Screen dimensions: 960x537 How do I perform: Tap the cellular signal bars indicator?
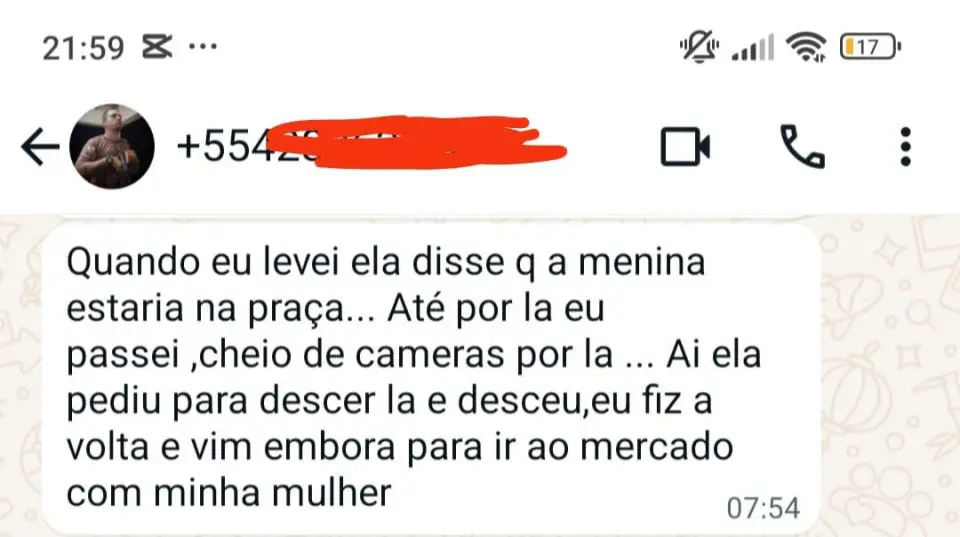point(752,47)
